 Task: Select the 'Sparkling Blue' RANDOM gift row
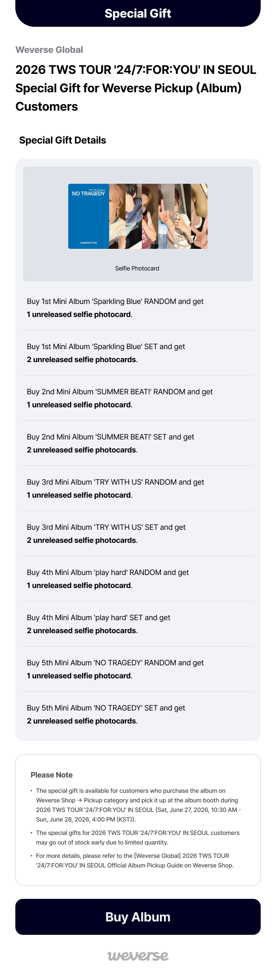point(138,308)
